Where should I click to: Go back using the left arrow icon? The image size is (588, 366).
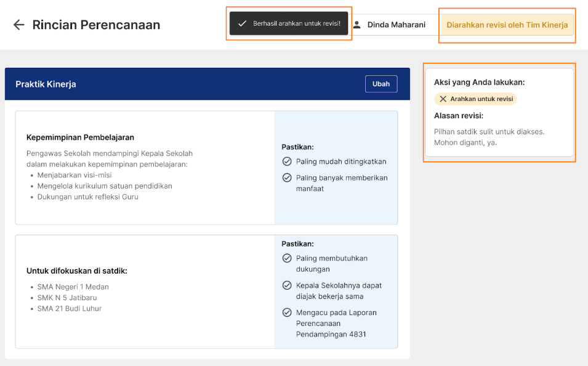coord(18,25)
